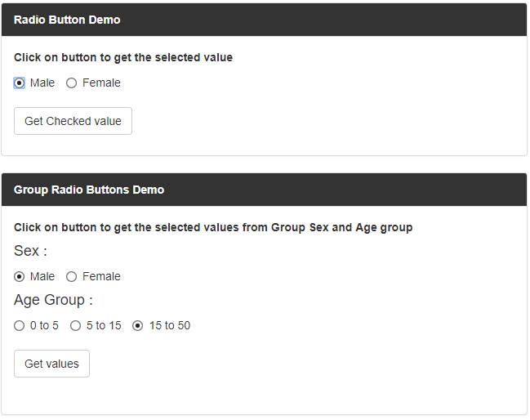Click 'Female' label text in Radio Button Demo
The image size is (530, 420).
point(101,83)
